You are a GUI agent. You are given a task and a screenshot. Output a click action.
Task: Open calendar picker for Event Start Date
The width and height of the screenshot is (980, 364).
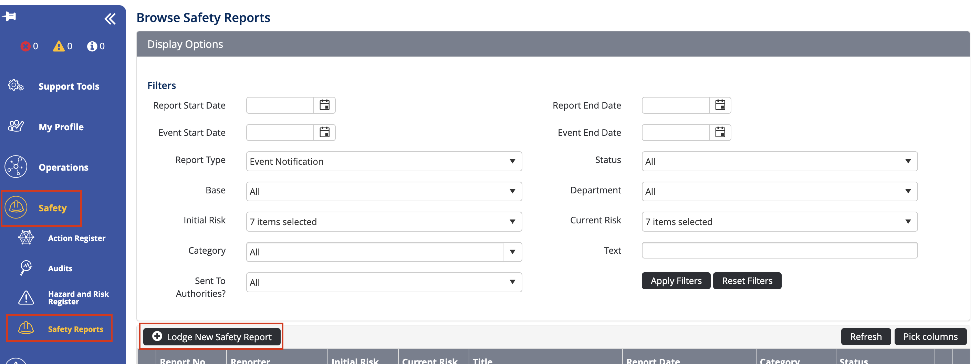point(324,132)
